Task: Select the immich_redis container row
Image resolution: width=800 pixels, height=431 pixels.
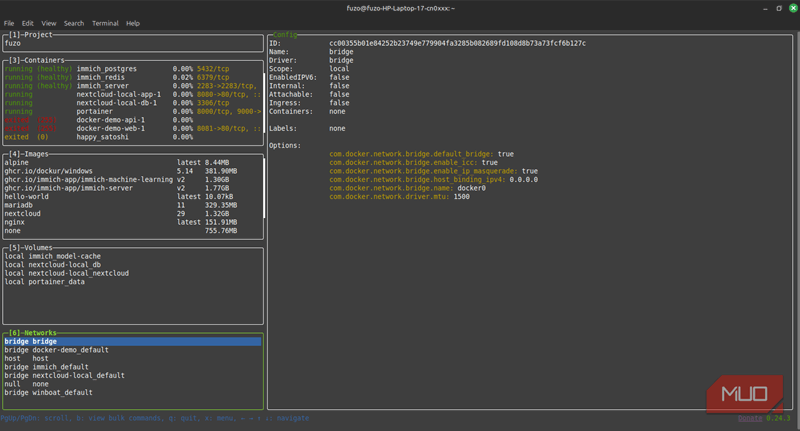Action: pos(133,78)
